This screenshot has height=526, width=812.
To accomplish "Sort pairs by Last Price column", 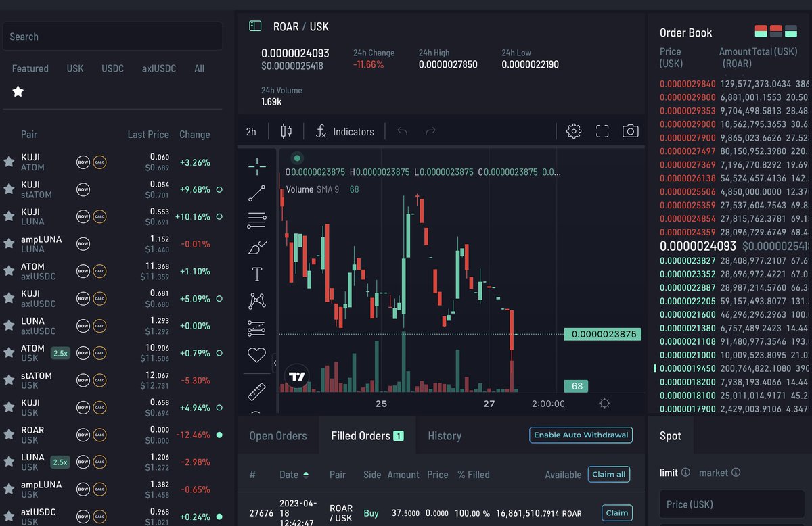I will pyautogui.click(x=148, y=135).
